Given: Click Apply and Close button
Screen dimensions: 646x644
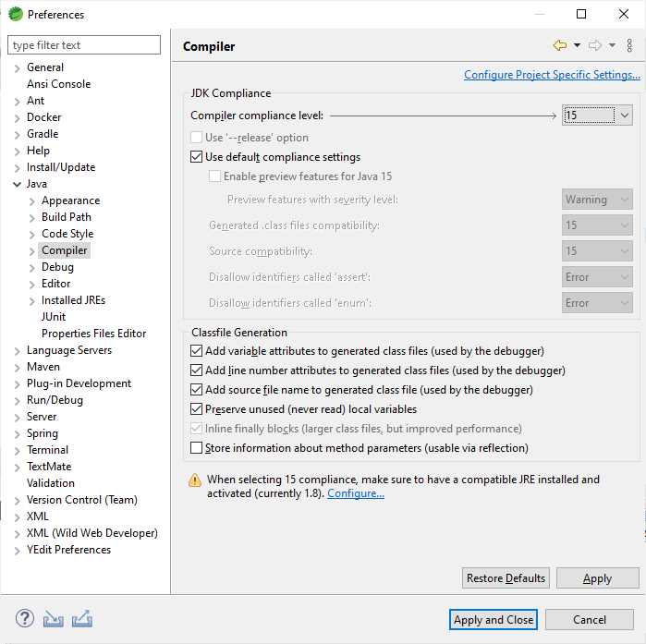Looking at the screenshot, I should (494, 620).
